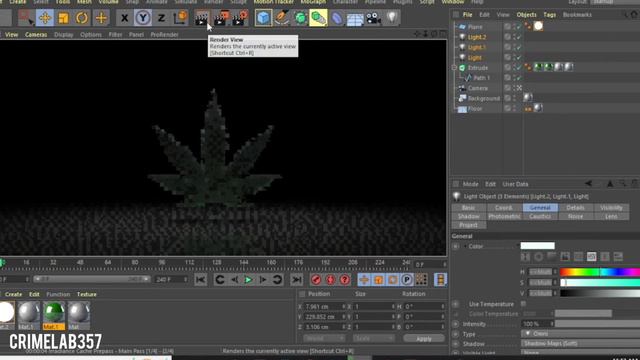This screenshot has height=360, width=640.
Task: Select the Rotate tool
Action: point(82,18)
